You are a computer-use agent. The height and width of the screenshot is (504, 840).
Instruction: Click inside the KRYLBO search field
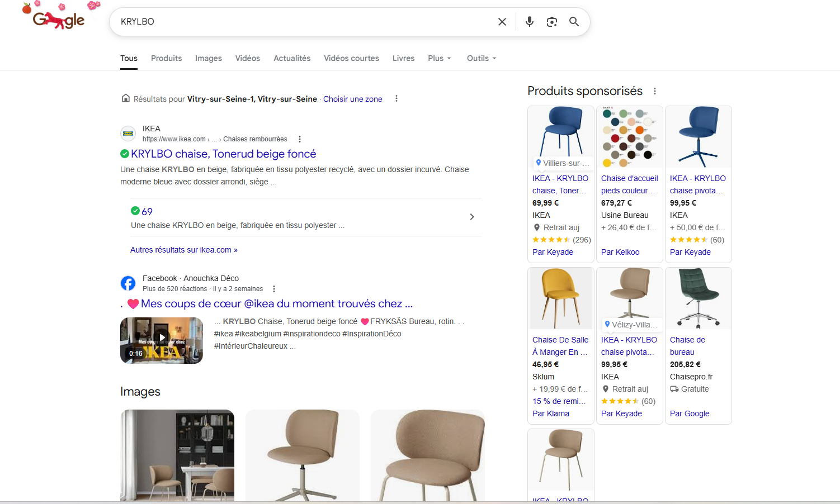coord(302,22)
